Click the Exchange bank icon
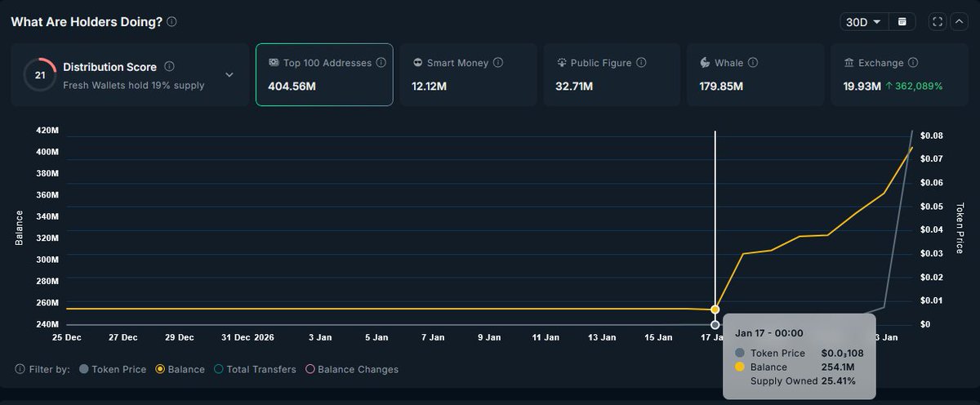The image size is (980, 405). [x=849, y=63]
